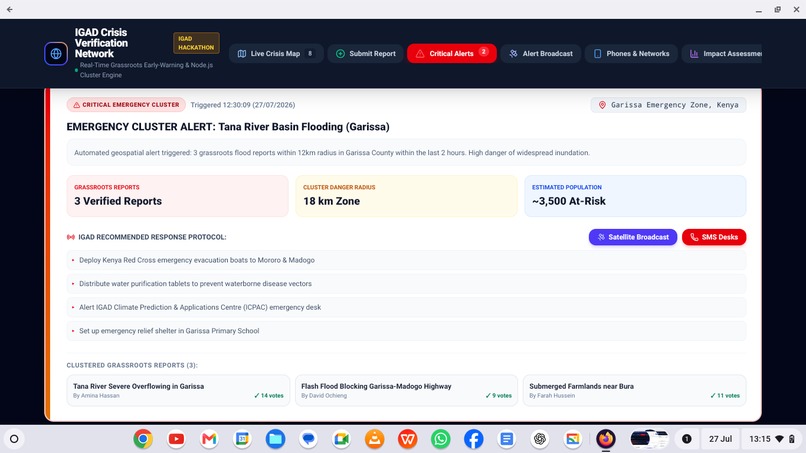
Task: Open the Live Crisis Map tab
Action: [x=276, y=53]
